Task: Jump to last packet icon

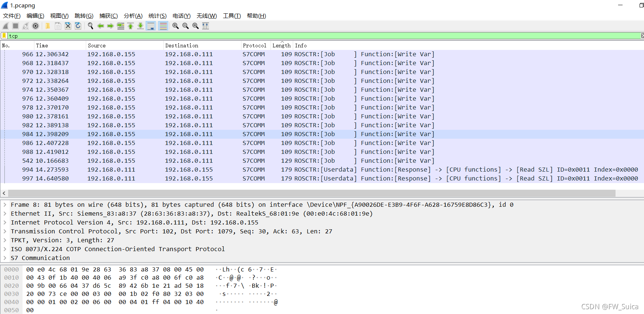Action: 140,26
